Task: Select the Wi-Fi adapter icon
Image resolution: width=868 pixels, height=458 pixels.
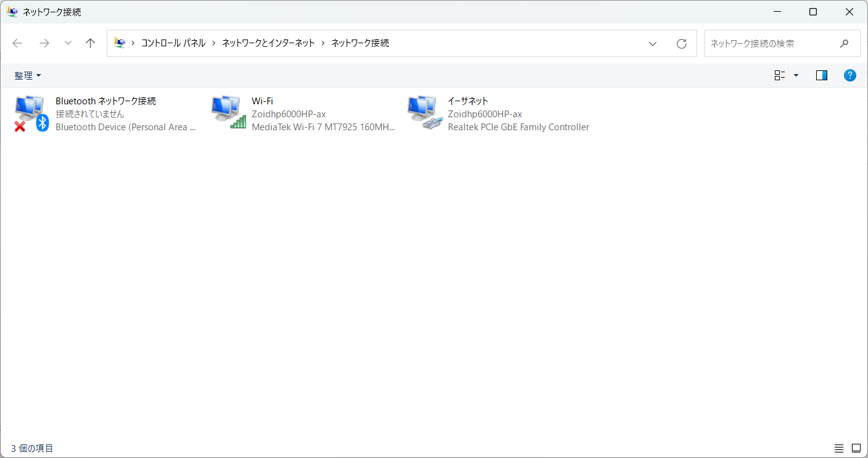Action: [227, 113]
